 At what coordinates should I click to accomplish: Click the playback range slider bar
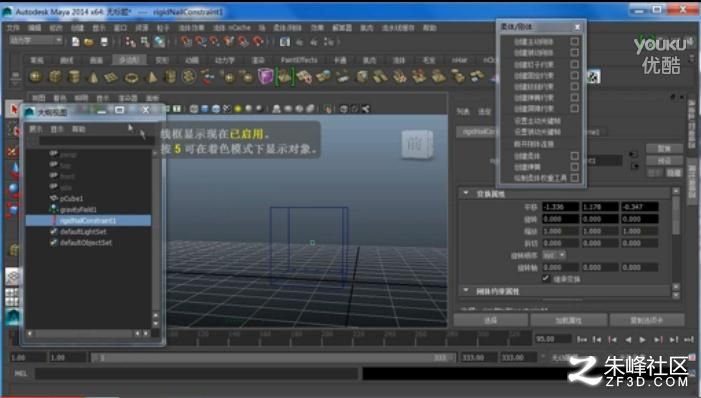click(273, 358)
